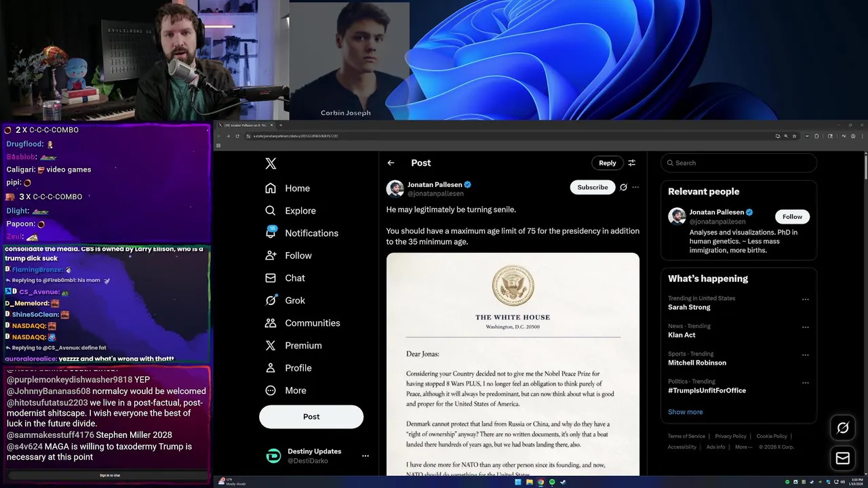Click Show more under What's happening

tap(685, 412)
